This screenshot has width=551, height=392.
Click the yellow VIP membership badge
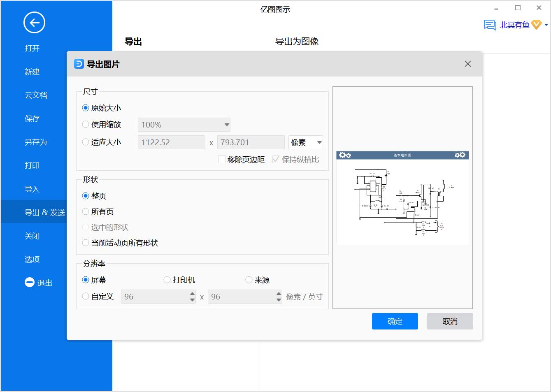coord(536,25)
